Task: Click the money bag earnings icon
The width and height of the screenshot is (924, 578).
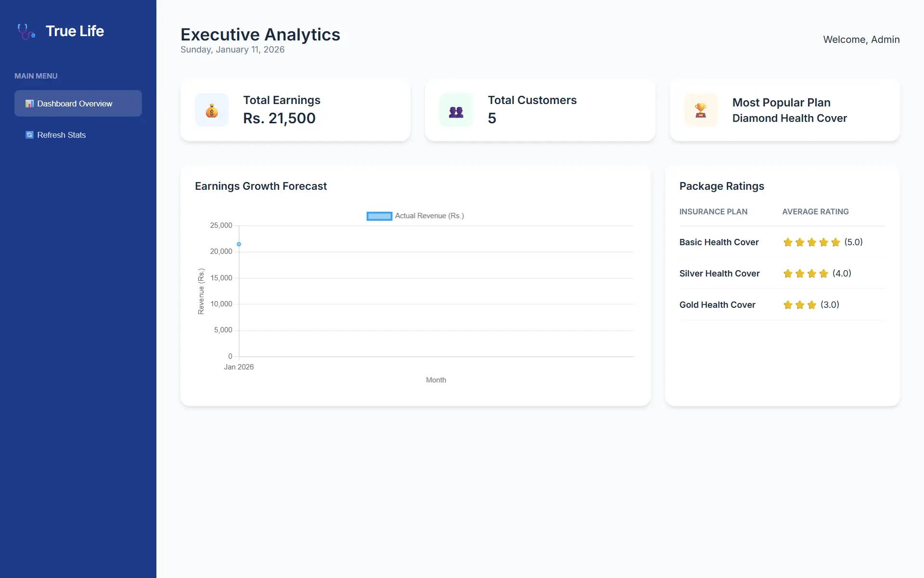Action: 212,110
